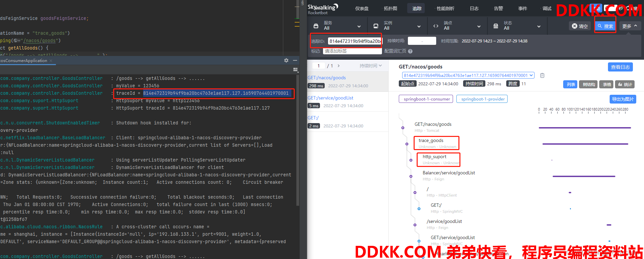The width and height of the screenshot is (644, 259).
Task: Switch to the 统计 statistics view
Action: [625, 84]
